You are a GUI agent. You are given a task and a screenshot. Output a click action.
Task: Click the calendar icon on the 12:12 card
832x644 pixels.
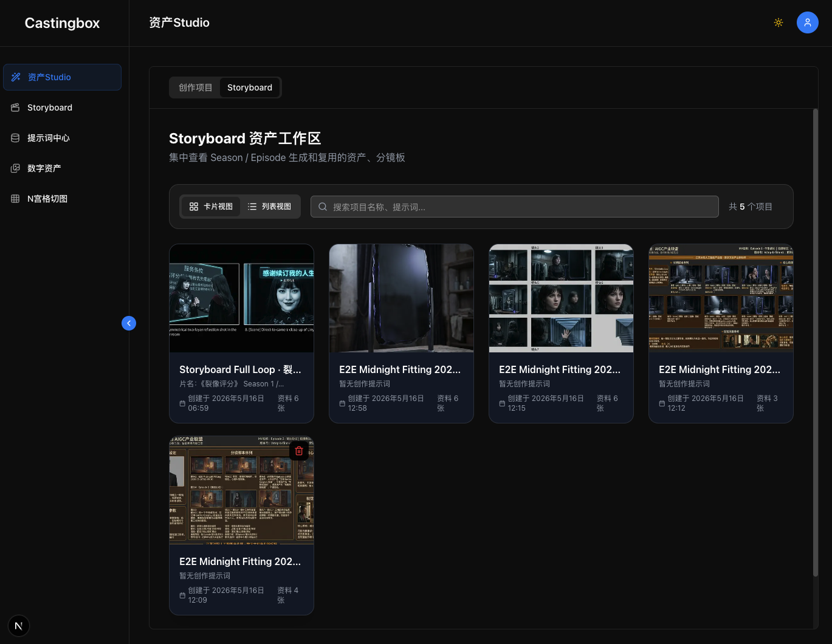tap(662, 403)
